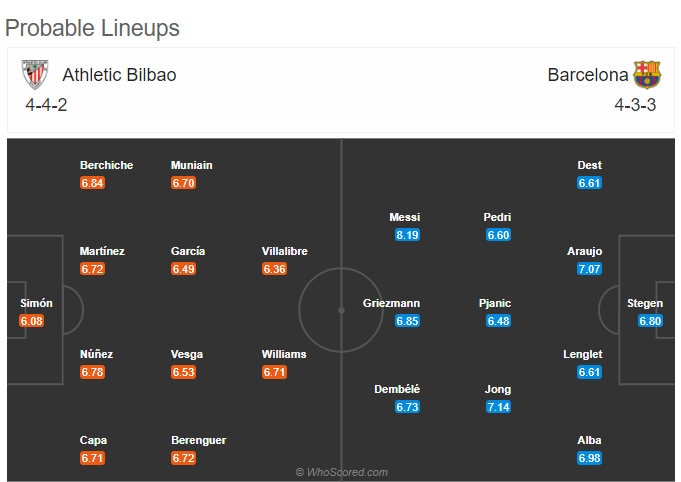Screen dimensions: 681x482
Task: Open the Griezmann player name
Action: click(391, 303)
